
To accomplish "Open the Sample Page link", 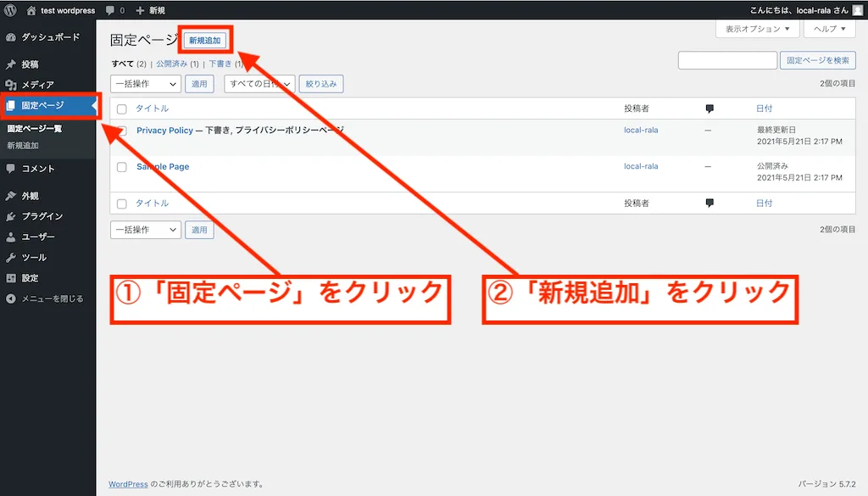I will (163, 167).
